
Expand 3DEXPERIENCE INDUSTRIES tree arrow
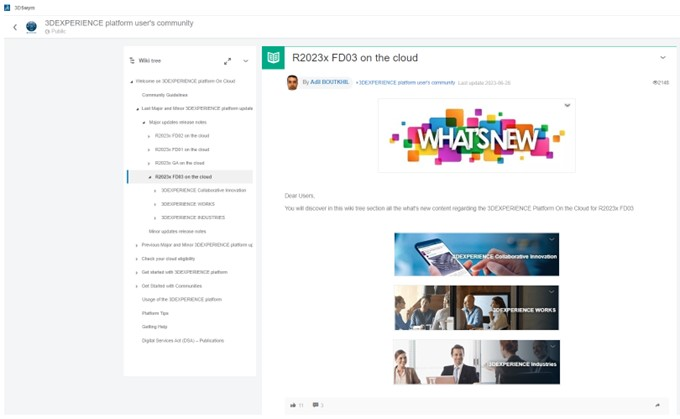pyautogui.click(x=155, y=218)
